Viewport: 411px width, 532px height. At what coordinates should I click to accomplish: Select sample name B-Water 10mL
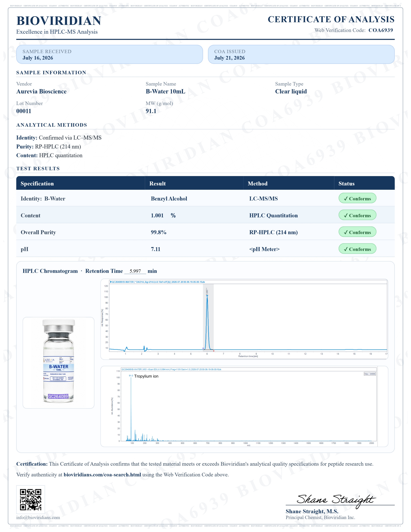pyautogui.click(x=165, y=91)
